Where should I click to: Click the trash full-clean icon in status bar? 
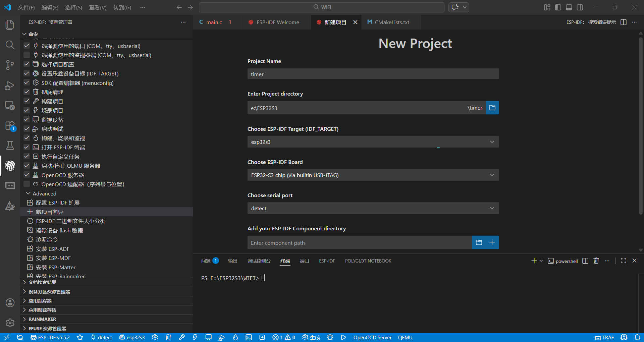coord(168,337)
